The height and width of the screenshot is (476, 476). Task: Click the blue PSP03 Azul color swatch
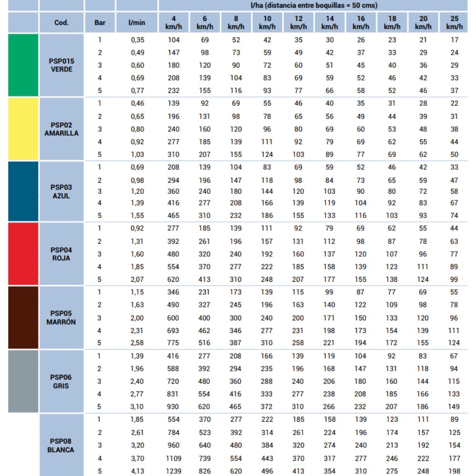[23, 191]
